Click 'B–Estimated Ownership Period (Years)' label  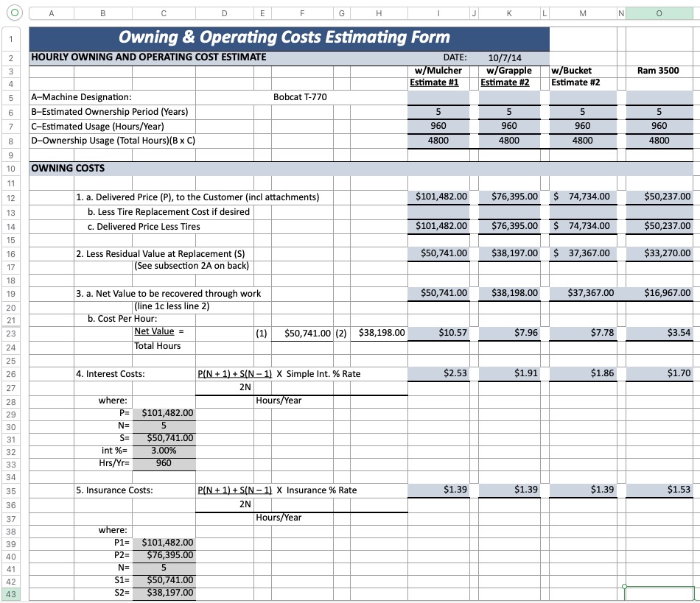click(x=109, y=111)
